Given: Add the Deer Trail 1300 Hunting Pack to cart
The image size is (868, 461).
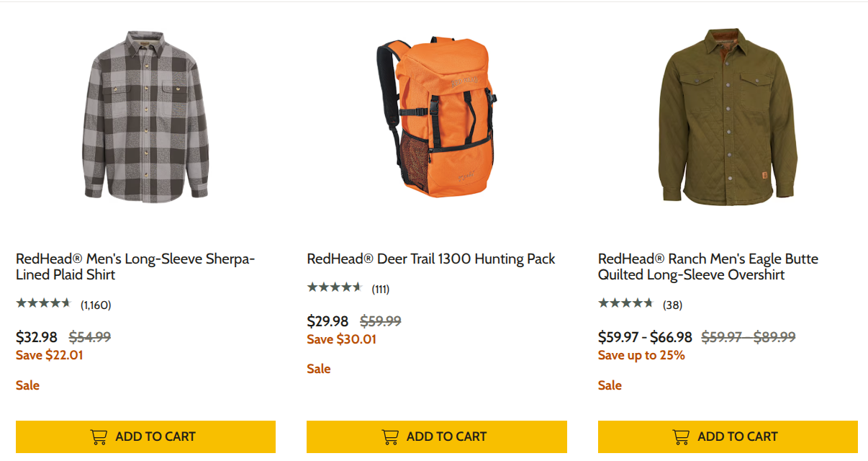Looking at the screenshot, I should 436,436.
